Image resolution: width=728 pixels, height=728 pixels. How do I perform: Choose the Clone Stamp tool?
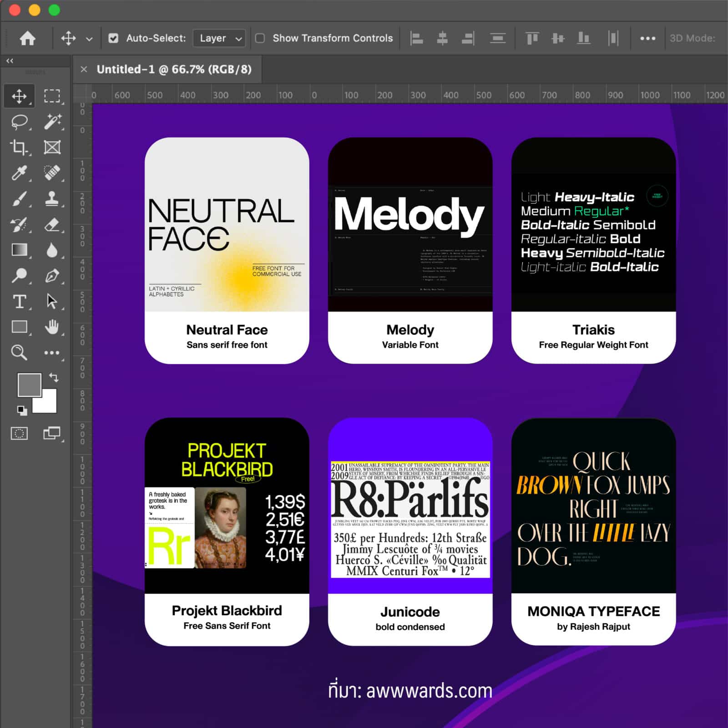click(x=52, y=199)
